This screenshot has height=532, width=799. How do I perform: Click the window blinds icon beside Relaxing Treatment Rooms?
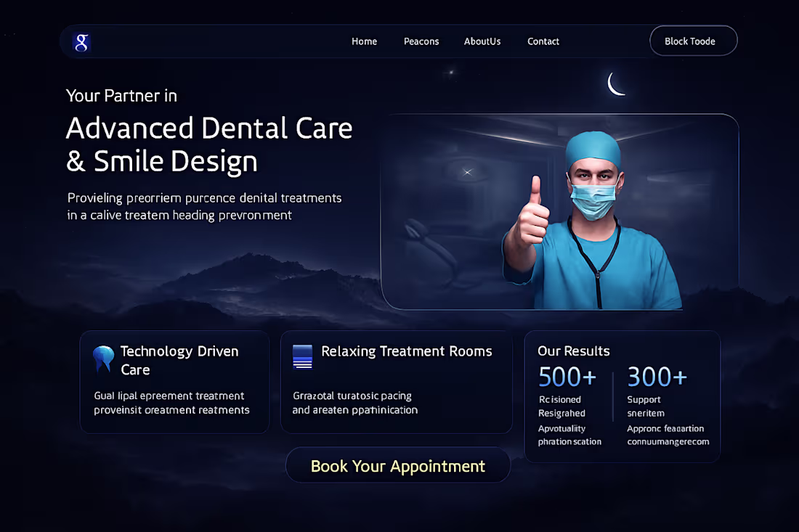[x=303, y=356]
